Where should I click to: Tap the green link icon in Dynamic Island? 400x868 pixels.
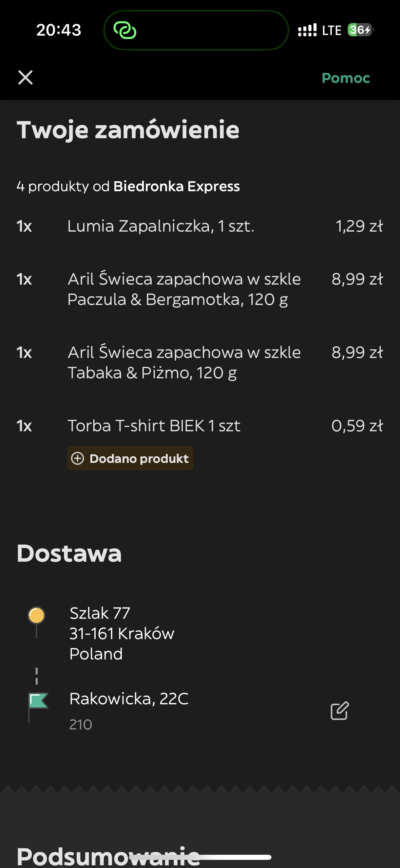tap(125, 30)
